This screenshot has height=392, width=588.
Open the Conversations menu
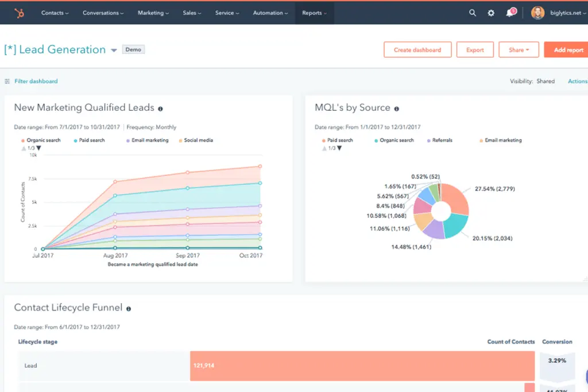(x=103, y=13)
